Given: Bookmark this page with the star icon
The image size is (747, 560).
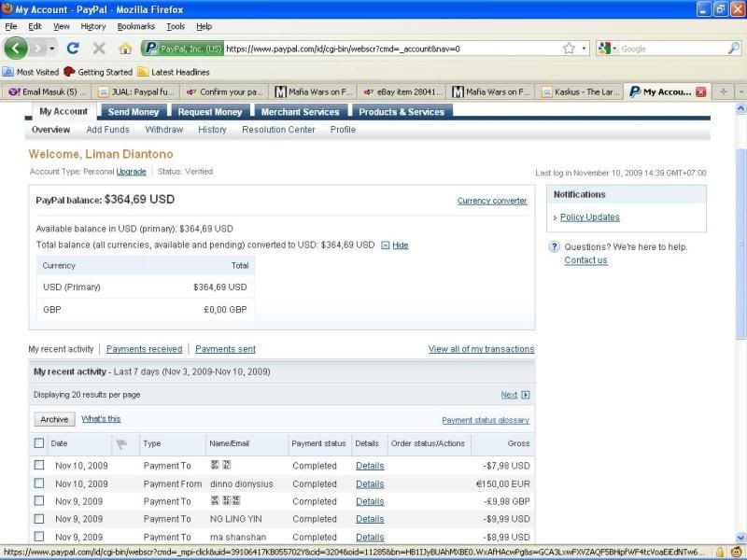Looking at the screenshot, I should click(x=569, y=49).
